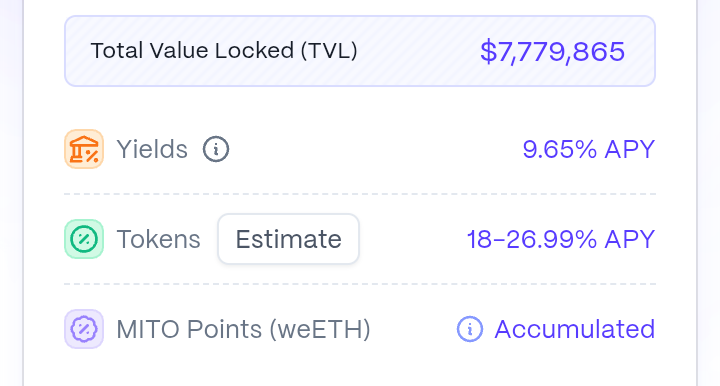
Task: Click the $7,779,865 TVL amount
Action: [552, 51]
